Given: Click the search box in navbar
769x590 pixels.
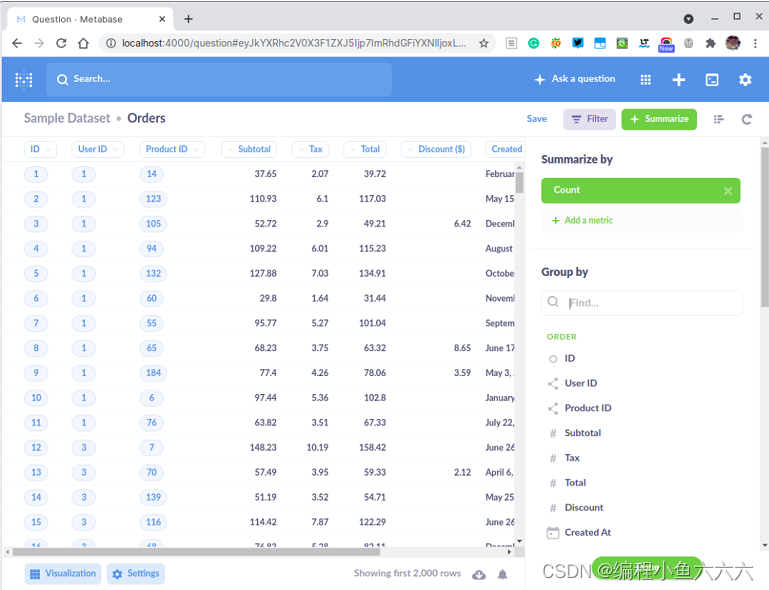Looking at the screenshot, I should pos(219,79).
